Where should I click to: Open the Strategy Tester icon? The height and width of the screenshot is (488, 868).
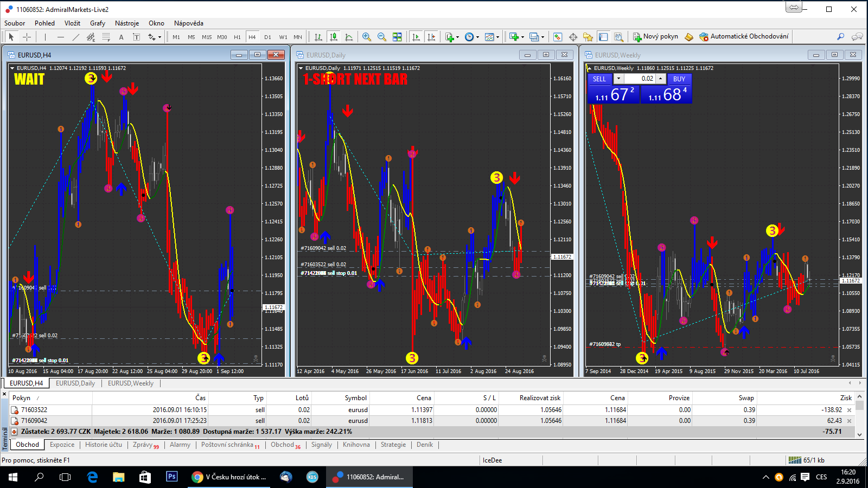618,37
